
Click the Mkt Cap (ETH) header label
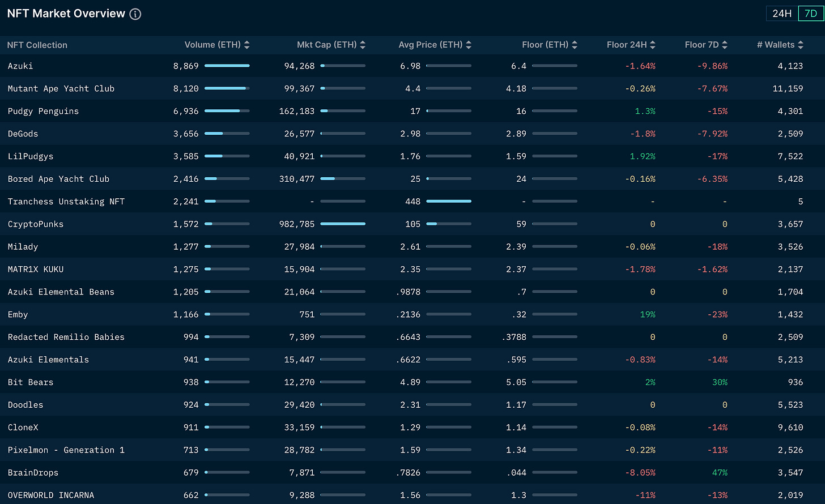(x=327, y=45)
